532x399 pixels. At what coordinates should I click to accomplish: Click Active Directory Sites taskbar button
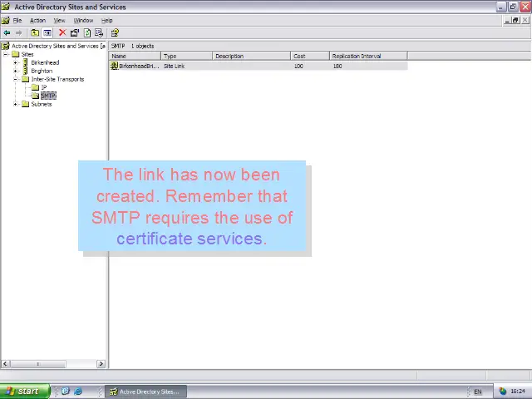146,392
